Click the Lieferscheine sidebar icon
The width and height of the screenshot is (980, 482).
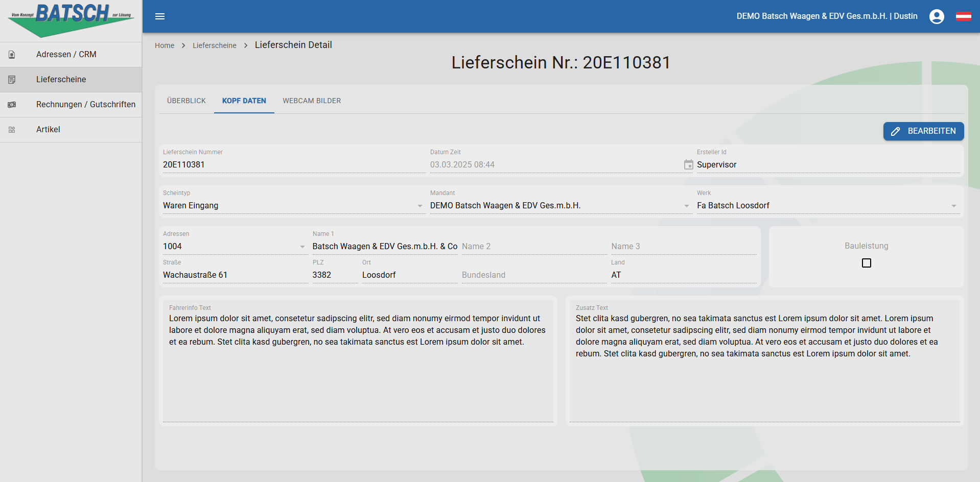(x=12, y=80)
